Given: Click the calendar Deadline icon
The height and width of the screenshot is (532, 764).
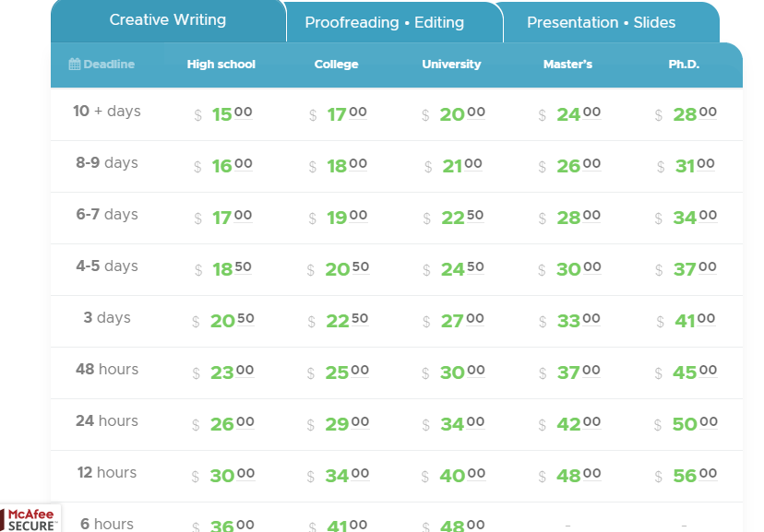Looking at the screenshot, I should (75, 65).
